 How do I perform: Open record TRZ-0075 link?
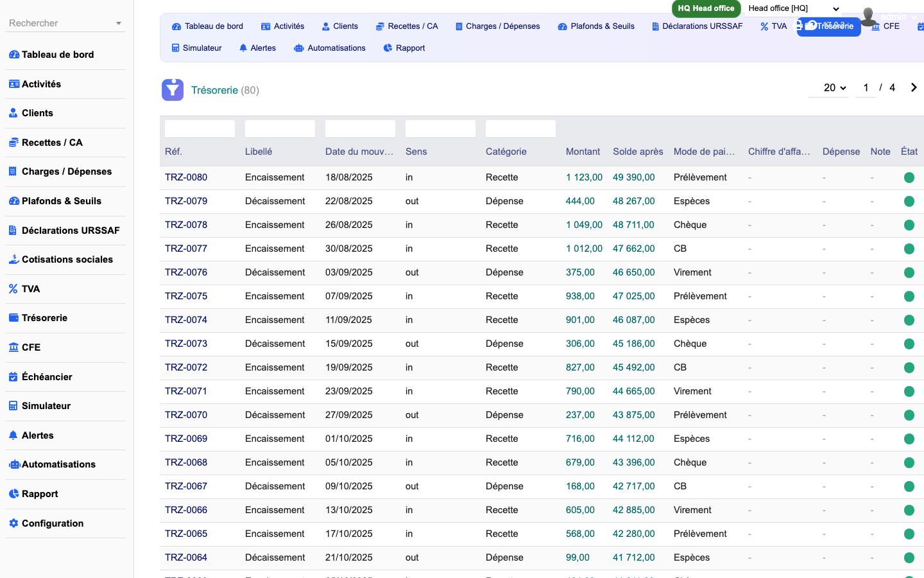pyautogui.click(x=186, y=296)
